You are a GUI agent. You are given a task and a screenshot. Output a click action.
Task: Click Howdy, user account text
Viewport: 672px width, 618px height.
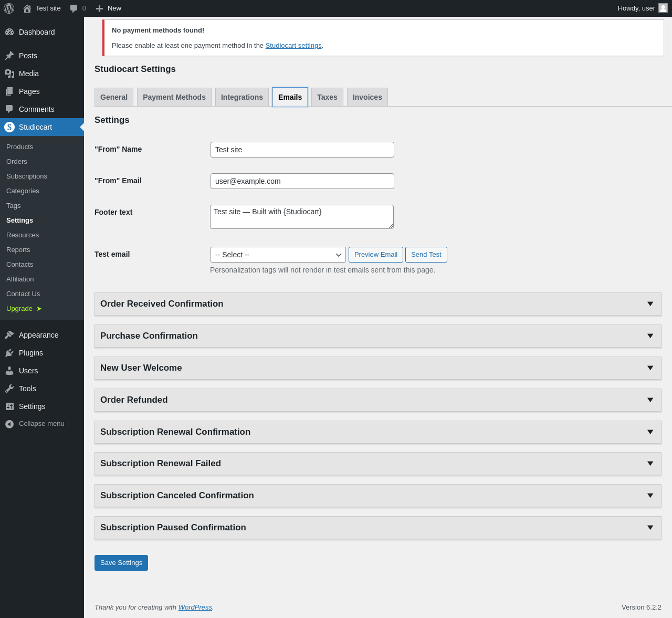tap(636, 8)
